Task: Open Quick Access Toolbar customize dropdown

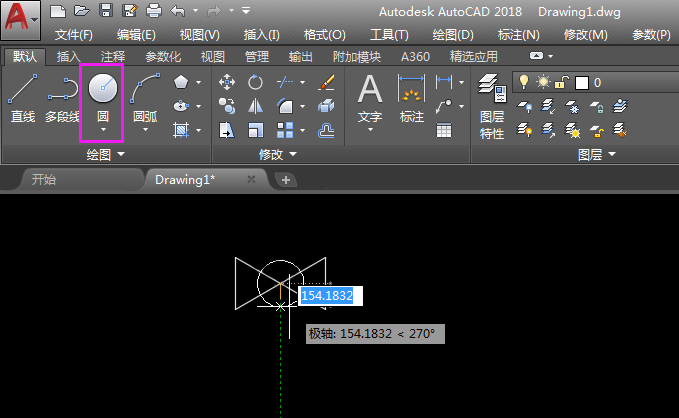Action: pyautogui.click(x=246, y=10)
